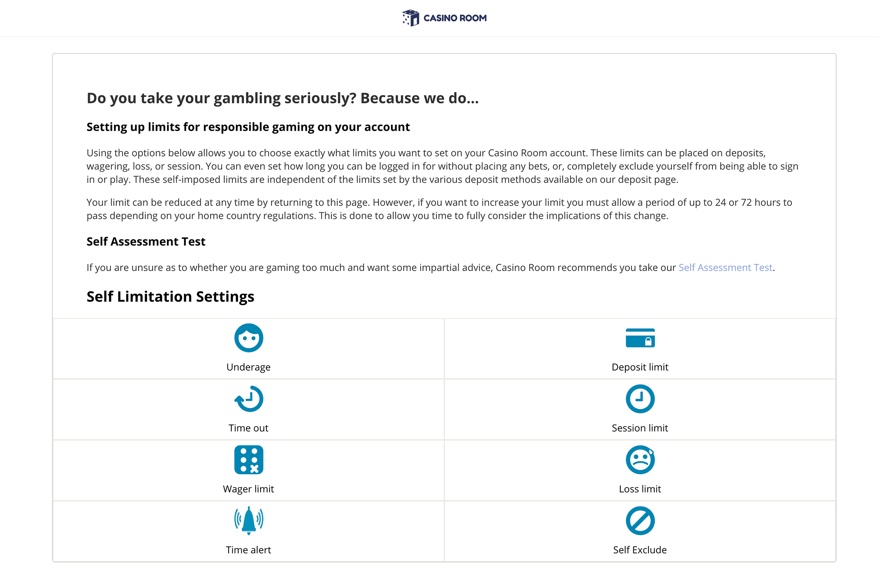Open the Time alert bell icon
Image resolution: width=879 pixels, height=588 pixels.
(249, 521)
